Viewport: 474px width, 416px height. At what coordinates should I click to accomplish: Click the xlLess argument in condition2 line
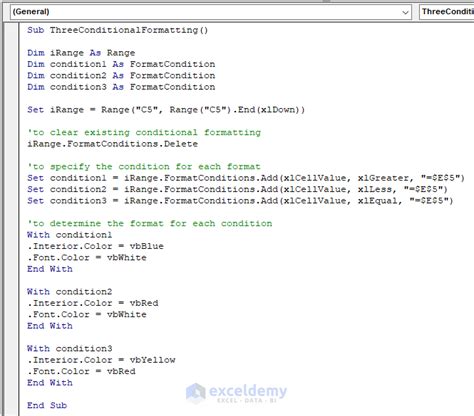click(374, 189)
